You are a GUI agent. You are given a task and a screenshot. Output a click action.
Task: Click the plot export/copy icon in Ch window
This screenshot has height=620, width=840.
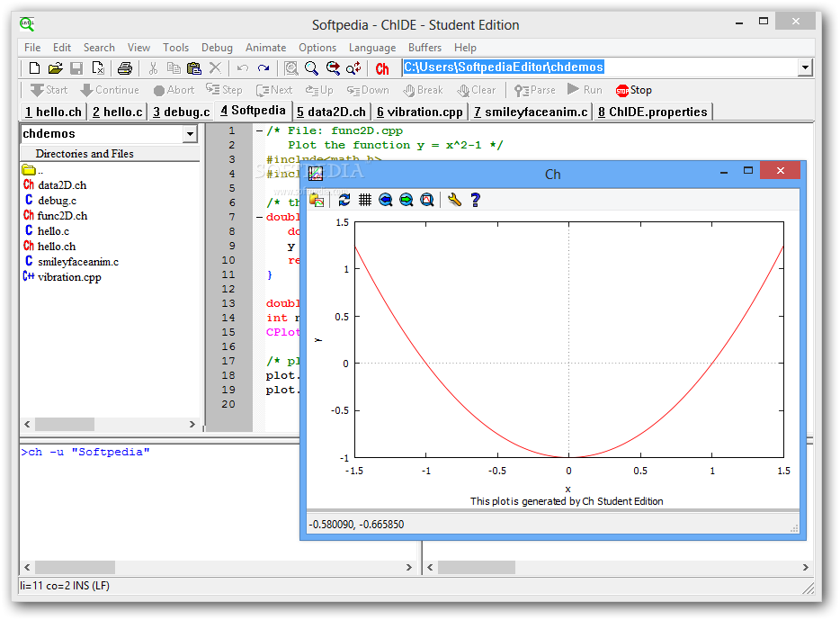[x=317, y=201]
